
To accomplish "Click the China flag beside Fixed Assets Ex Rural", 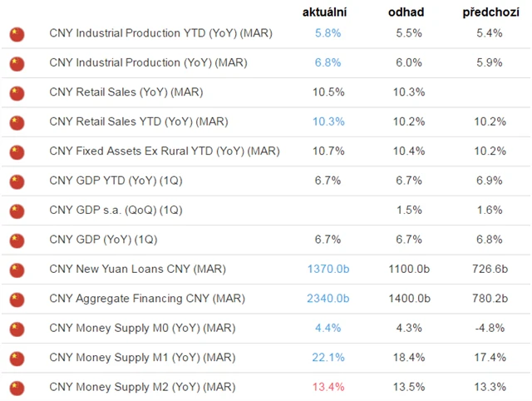I will coord(17,151).
